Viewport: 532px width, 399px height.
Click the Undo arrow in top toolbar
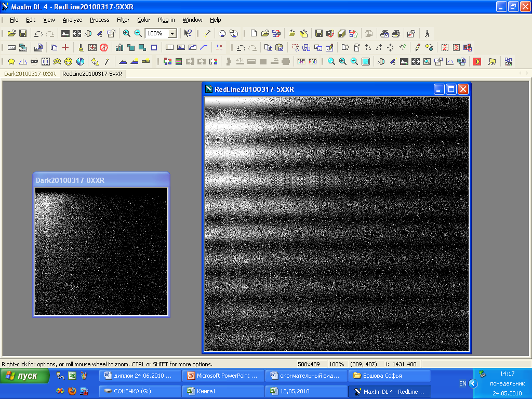[x=38, y=33]
